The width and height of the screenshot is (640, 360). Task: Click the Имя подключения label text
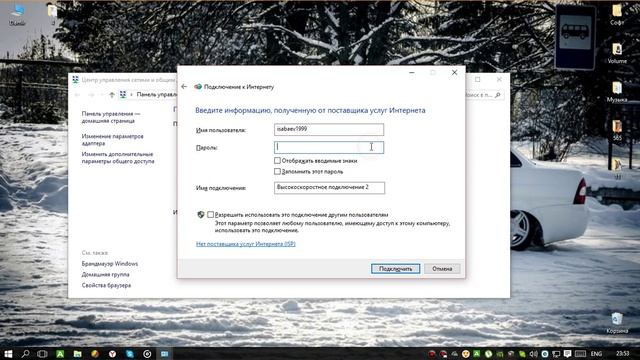pyautogui.click(x=221, y=188)
